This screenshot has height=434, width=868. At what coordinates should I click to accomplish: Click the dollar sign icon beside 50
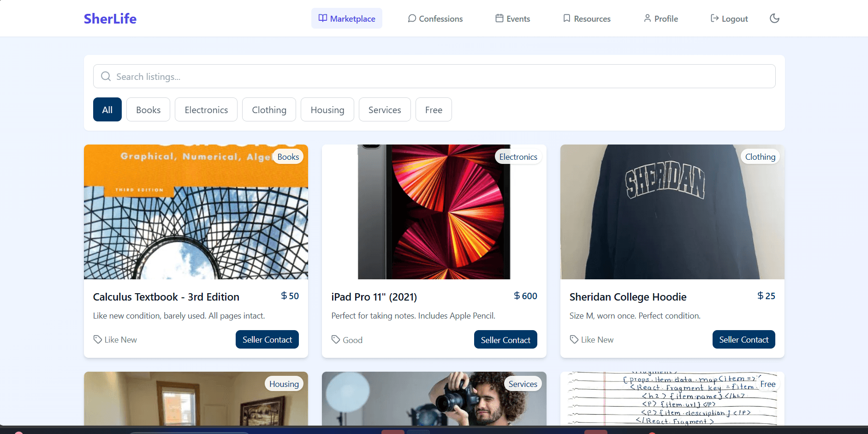284,296
